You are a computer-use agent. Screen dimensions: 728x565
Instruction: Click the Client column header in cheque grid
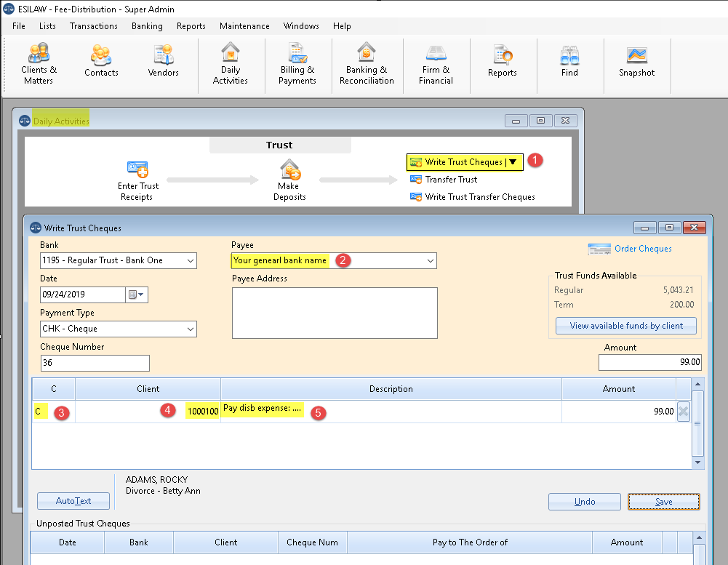click(148, 389)
